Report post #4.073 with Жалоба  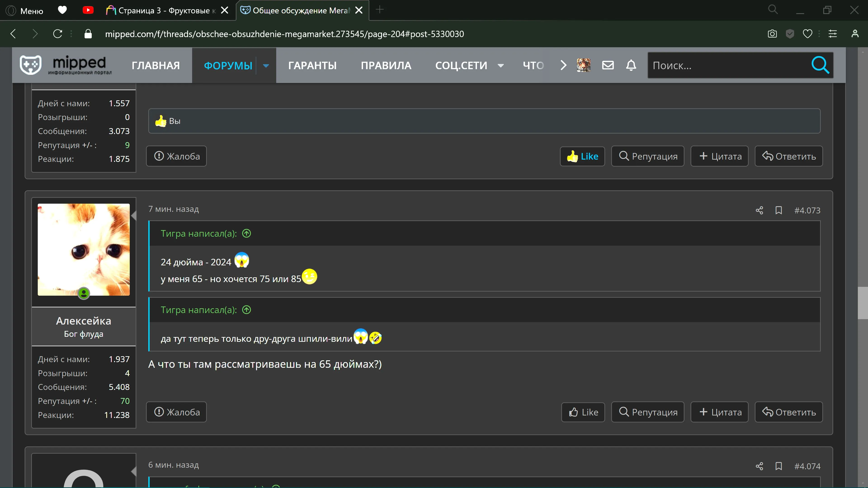coord(176,412)
